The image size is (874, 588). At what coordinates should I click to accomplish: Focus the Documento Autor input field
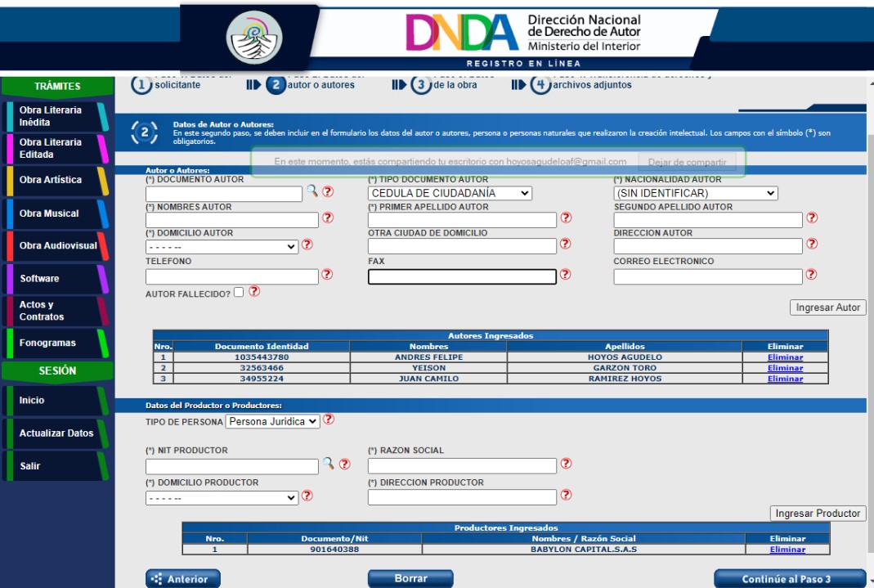(224, 194)
